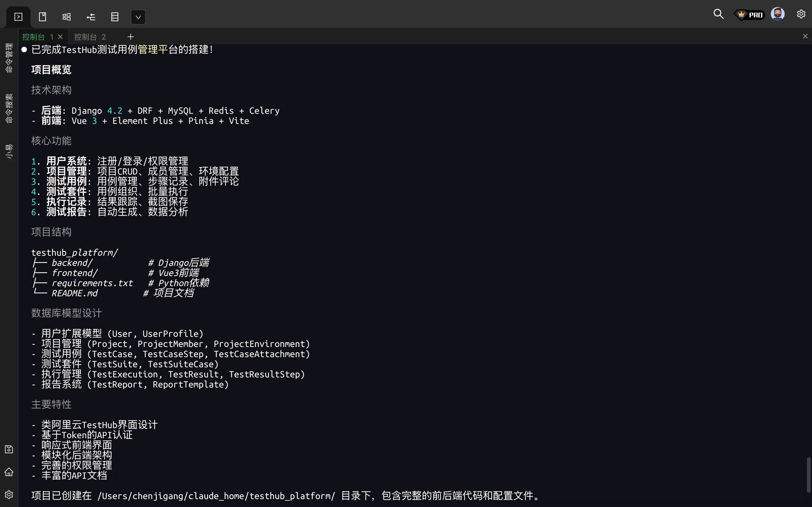Click the vertical scrollbar thumb of the console
Screen dimensions: 812x507
808,474
